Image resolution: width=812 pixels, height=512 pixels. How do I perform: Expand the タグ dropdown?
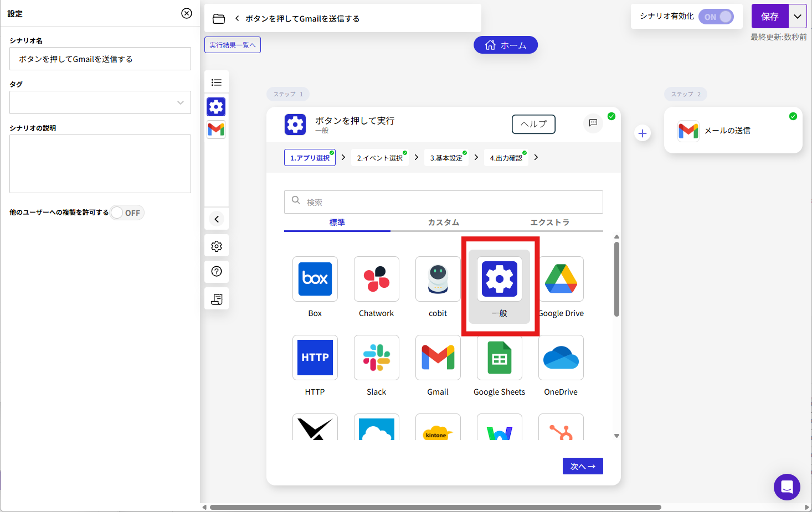tap(100, 102)
